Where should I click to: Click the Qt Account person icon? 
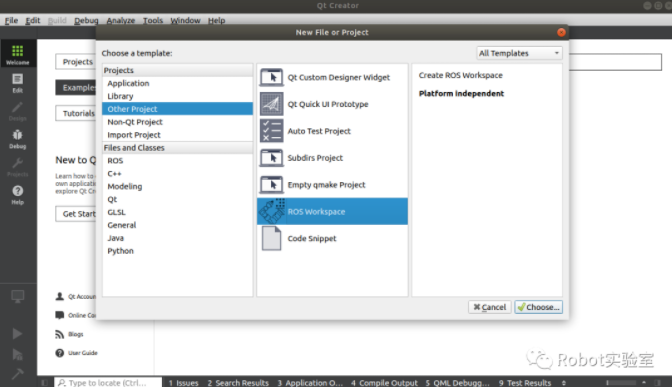coord(60,296)
